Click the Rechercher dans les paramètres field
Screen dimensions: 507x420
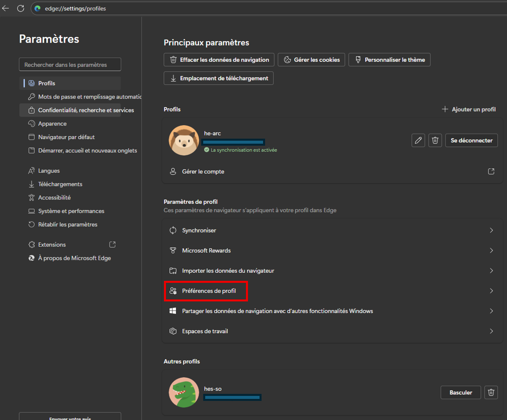(70, 65)
